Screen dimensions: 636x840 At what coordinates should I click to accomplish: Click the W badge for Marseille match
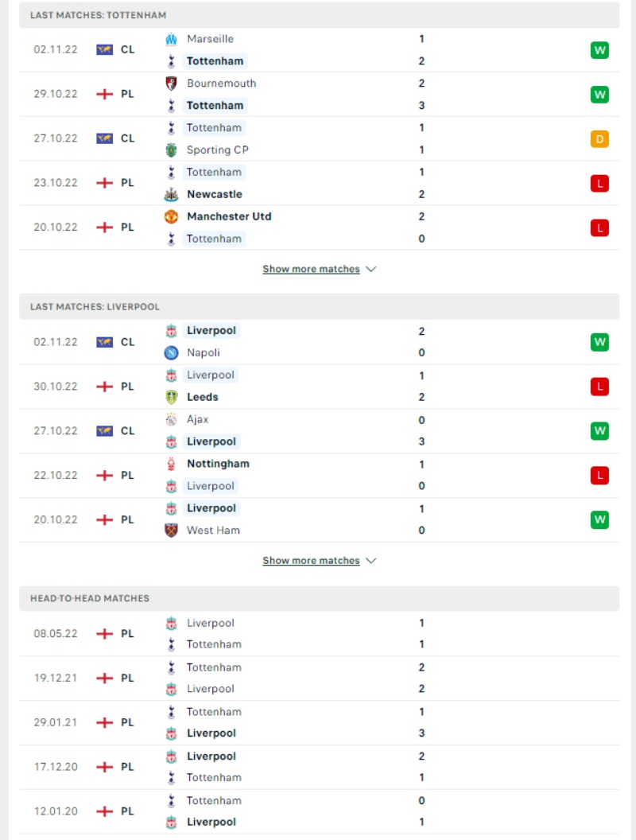[x=599, y=50]
